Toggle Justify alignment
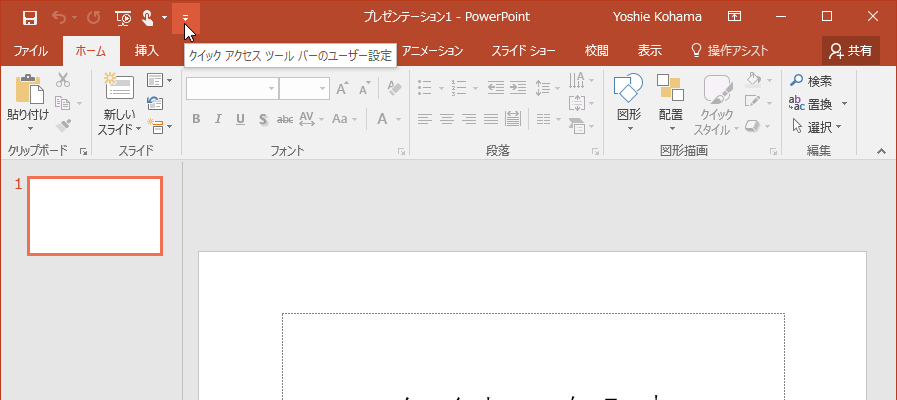This screenshot has height=400, width=897. (491, 119)
